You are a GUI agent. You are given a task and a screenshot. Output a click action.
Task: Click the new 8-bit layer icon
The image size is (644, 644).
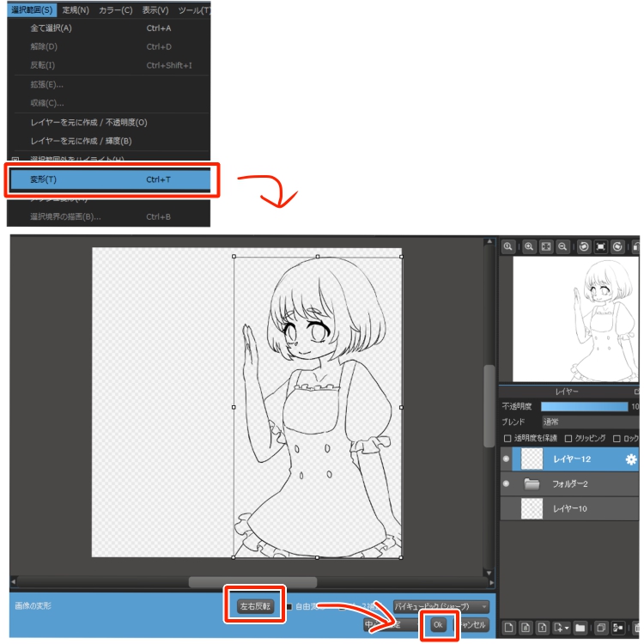pos(526,628)
